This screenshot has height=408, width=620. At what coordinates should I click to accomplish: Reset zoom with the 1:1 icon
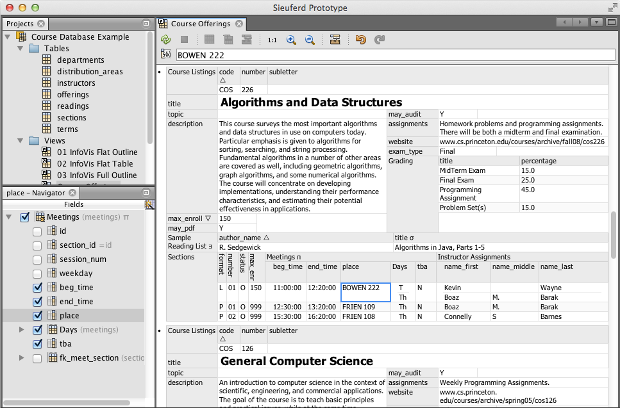click(x=272, y=40)
